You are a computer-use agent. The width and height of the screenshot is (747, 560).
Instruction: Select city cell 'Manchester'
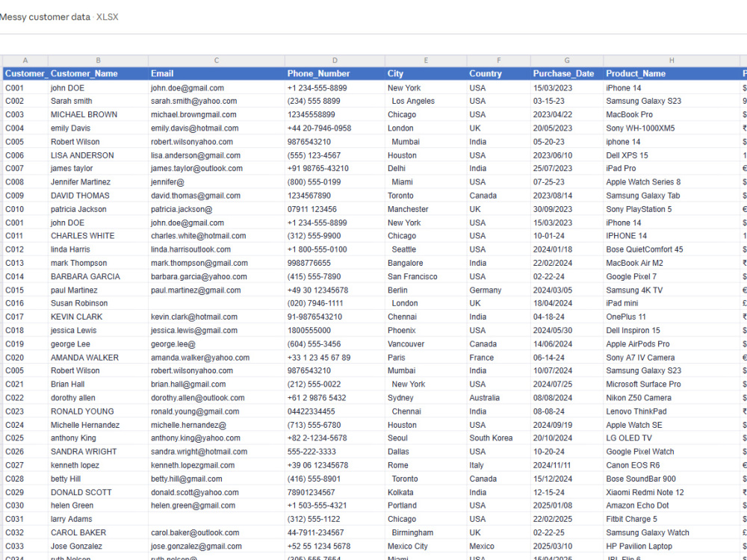pos(426,209)
